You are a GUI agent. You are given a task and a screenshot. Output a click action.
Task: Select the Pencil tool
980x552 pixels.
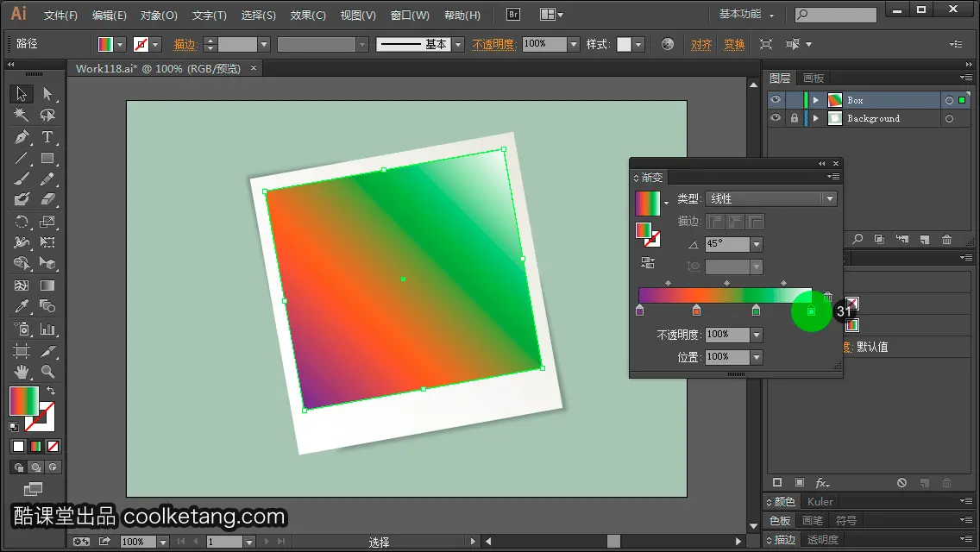point(47,179)
